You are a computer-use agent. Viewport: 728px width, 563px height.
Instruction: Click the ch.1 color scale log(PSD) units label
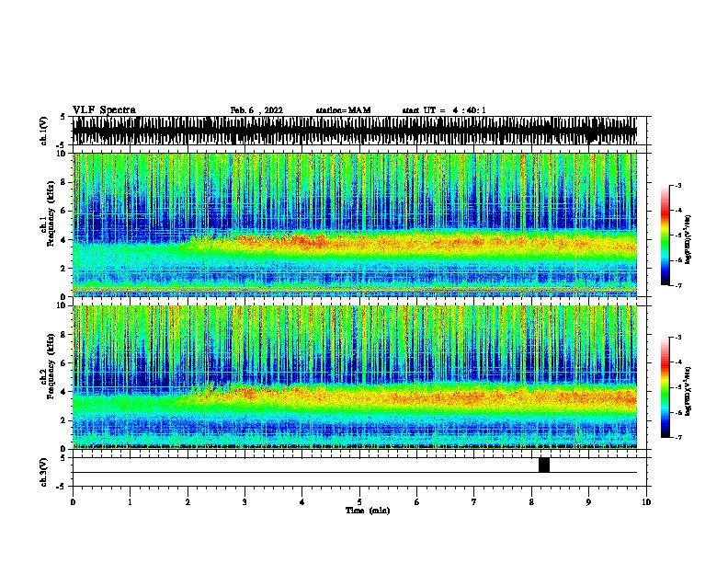click(x=688, y=239)
